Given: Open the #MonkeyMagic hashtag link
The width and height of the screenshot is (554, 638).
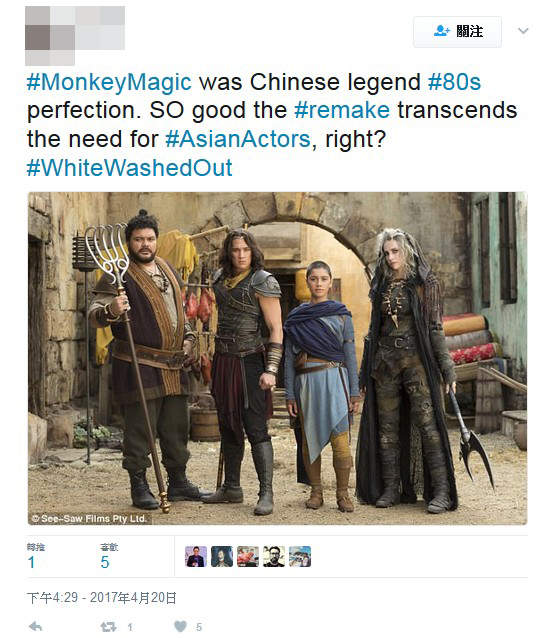Looking at the screenshot, I should [109, 82].
